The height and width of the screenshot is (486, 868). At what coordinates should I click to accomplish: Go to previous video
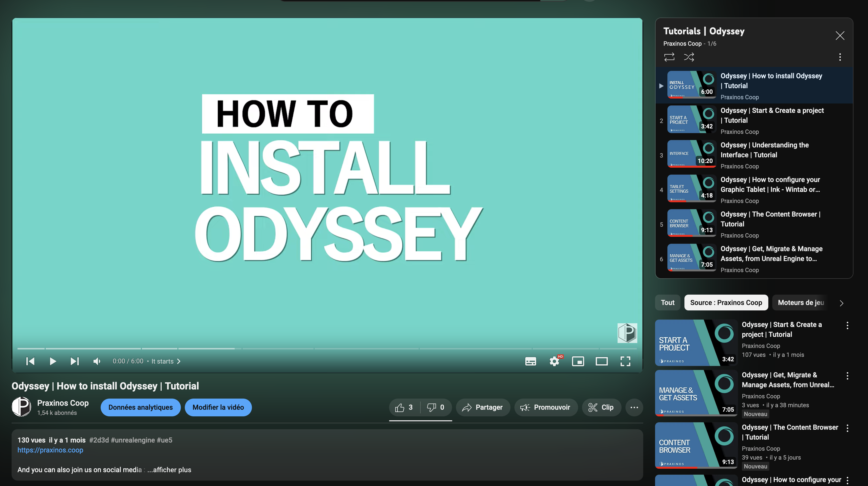point(30,361)
